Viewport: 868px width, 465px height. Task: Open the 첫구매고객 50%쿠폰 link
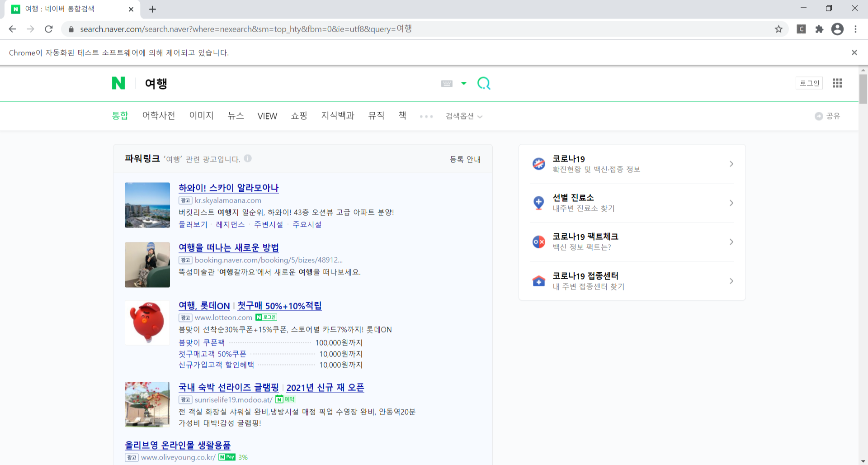tap(212, 354)
